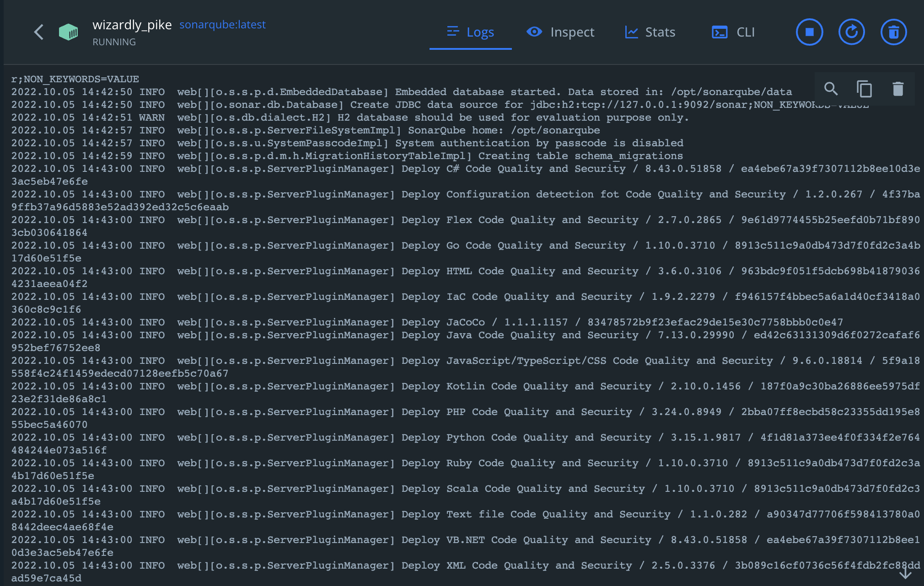
Task: Switch to the Inspect tab
Action: click(x=572, y=32)
